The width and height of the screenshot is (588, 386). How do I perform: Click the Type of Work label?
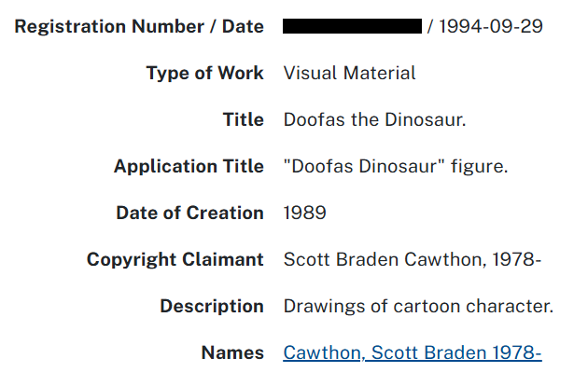click(x=204, y=73)
